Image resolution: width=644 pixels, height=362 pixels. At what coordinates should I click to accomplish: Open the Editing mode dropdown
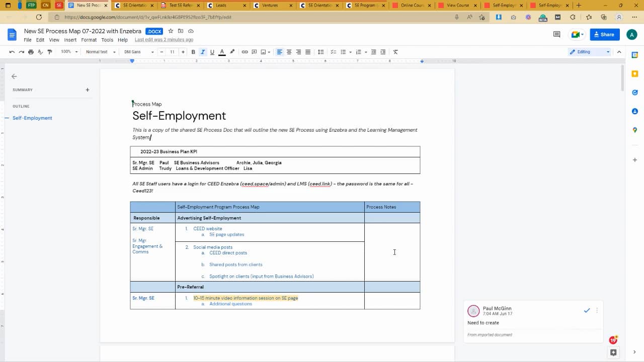[589, 52]
